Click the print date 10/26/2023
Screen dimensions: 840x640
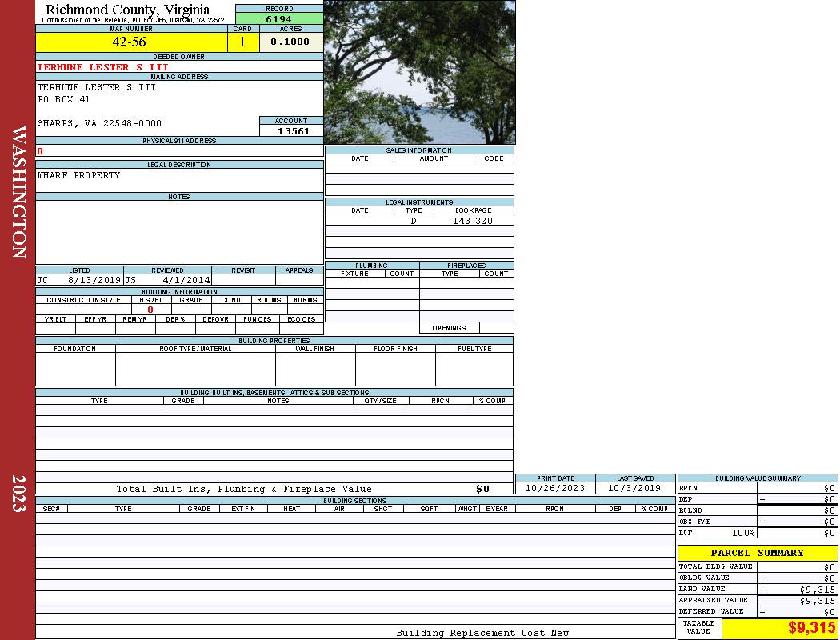coord(555,488)
